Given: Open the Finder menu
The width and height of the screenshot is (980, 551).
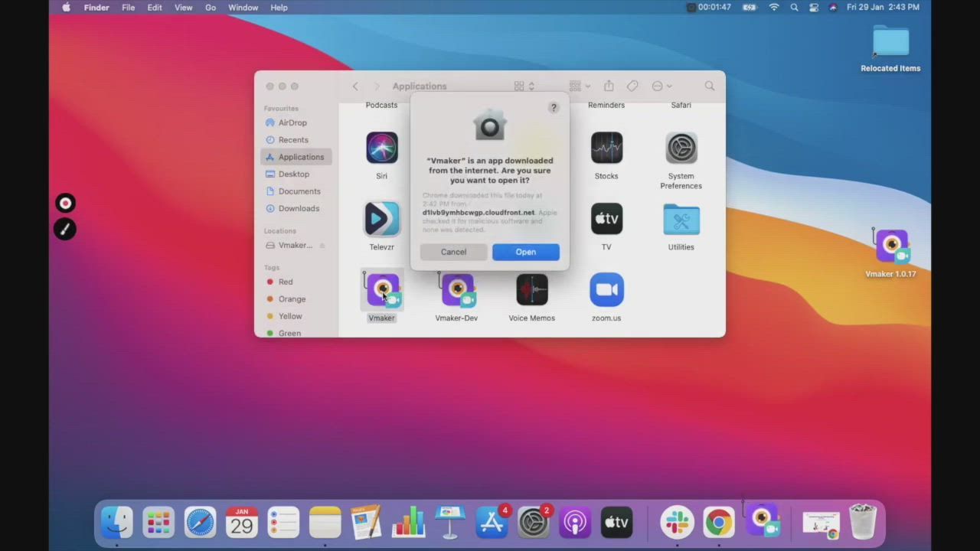Looking at the screenshot, I should click(96, 8).
